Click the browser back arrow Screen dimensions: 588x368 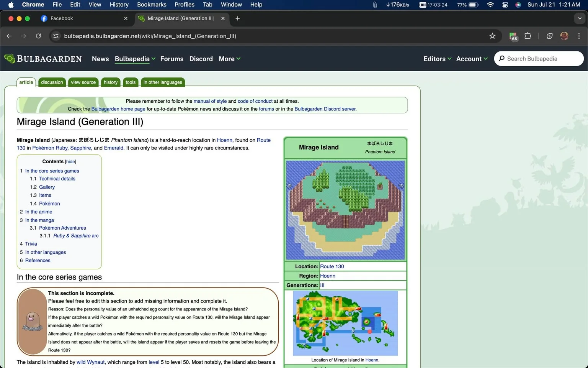point(9,36)
